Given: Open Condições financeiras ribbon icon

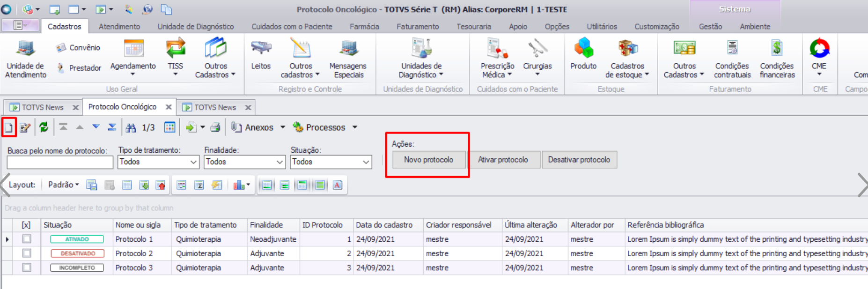Looking at the screenshot, I should pyautogui.click(x=777, y=59).
